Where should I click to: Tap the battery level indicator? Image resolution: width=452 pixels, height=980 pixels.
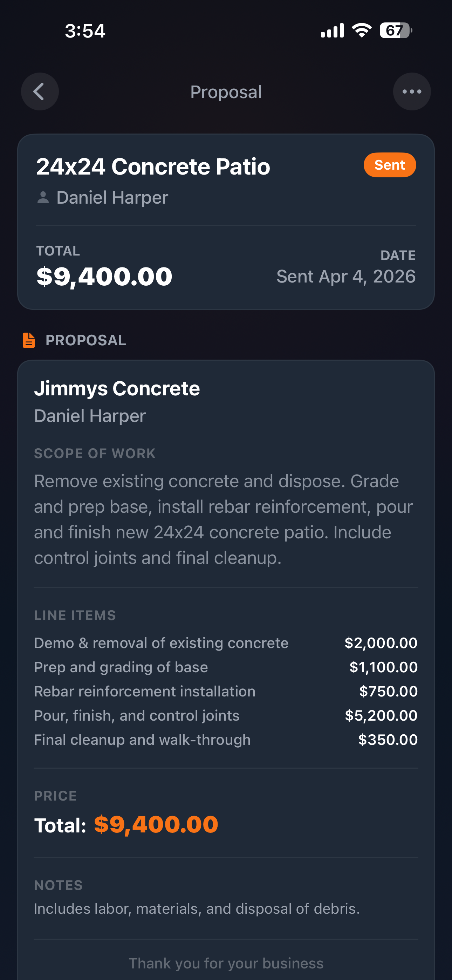tap(395, 30)
